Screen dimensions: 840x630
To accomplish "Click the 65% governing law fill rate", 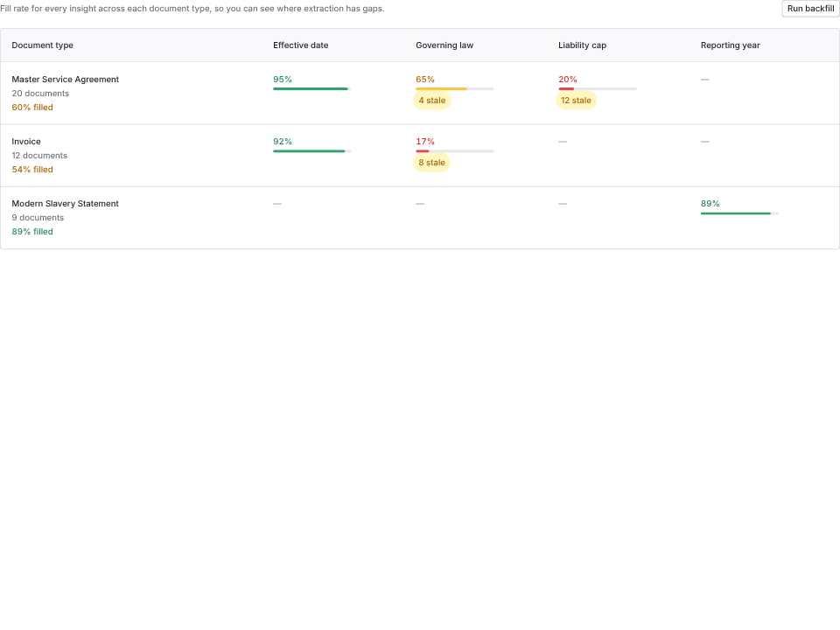I will (425, 80).
